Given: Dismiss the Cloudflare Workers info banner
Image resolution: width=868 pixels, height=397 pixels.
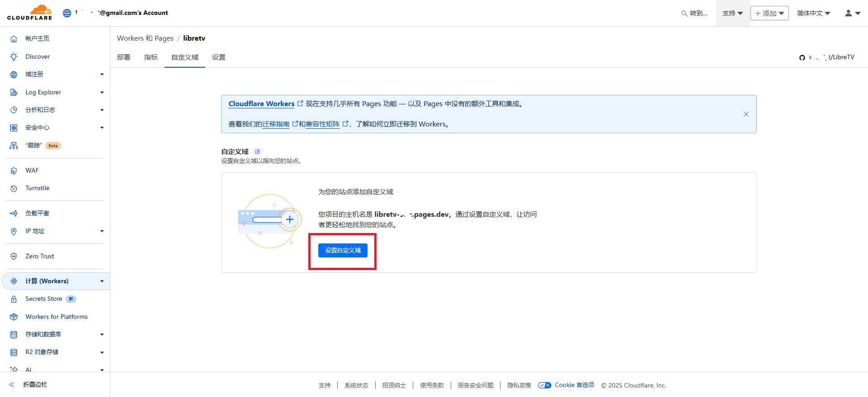Looking at the screenshot, I should point(746,114).
